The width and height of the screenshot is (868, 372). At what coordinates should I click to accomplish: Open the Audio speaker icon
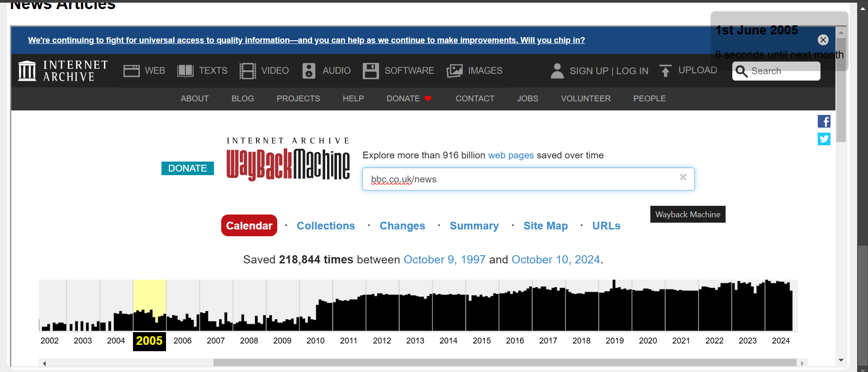(308, 71)
